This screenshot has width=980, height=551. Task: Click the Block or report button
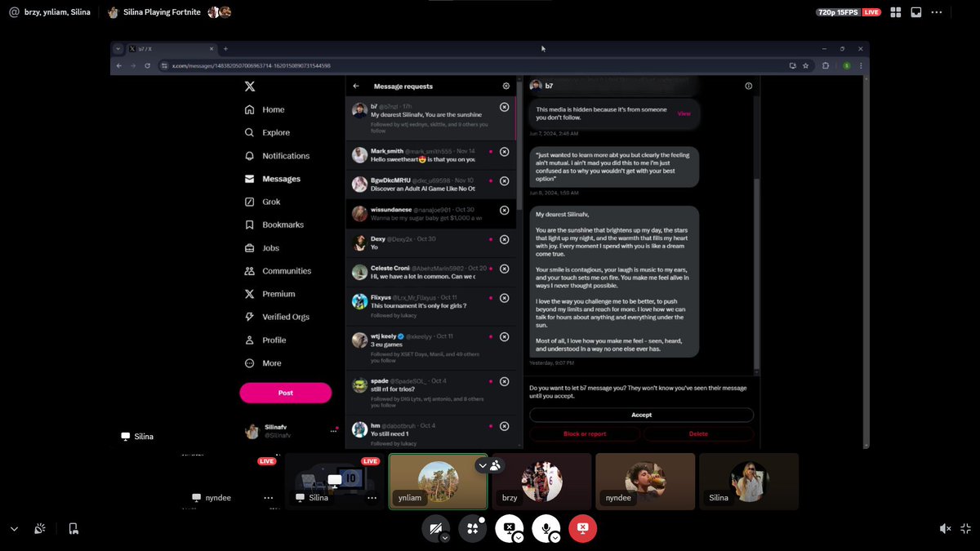coord(585,434)
